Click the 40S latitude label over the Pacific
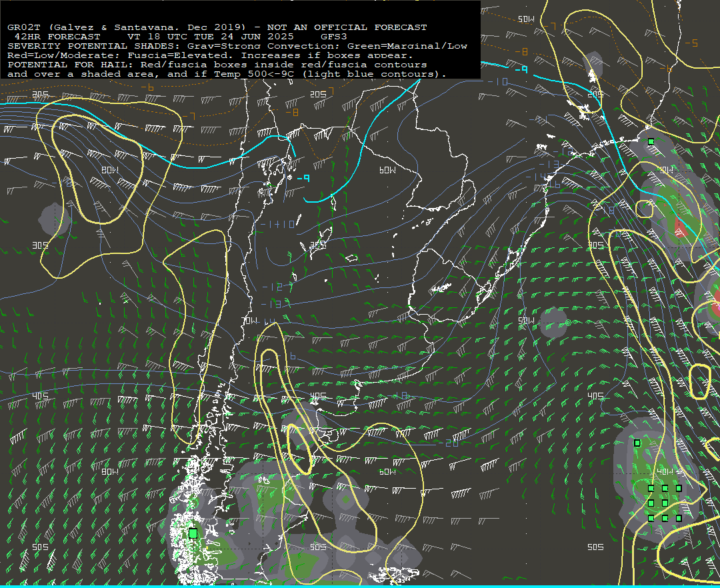 coord(41,396)
